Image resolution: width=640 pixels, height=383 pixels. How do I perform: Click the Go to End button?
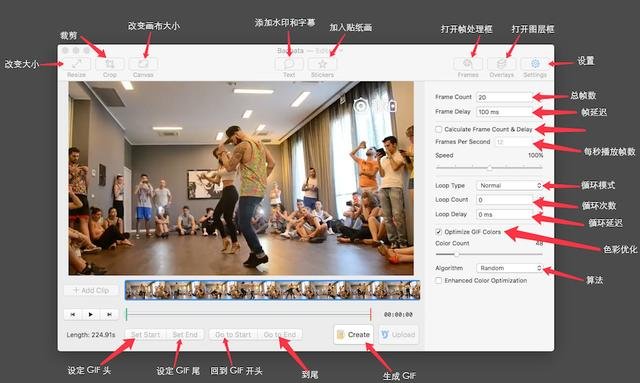[x=280, y=334]
